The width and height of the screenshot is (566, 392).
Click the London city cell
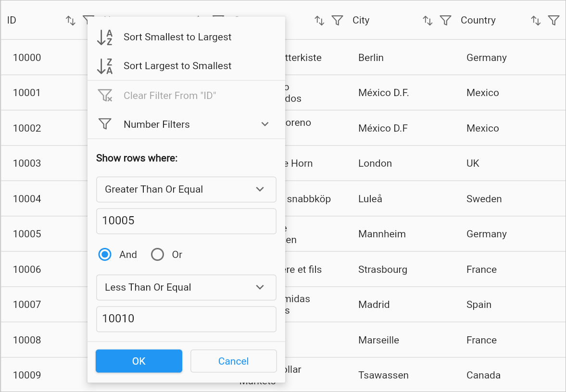click(375, 164)
